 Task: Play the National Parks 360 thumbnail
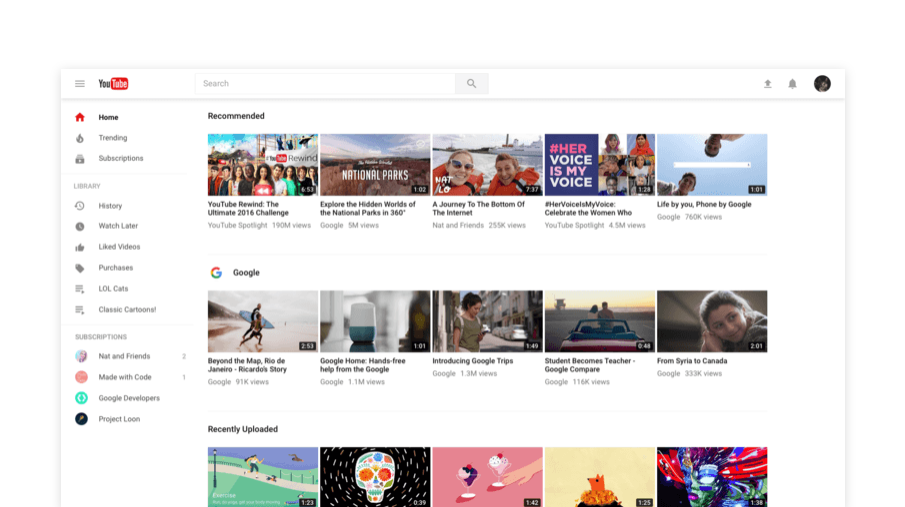click(x=375, y=165)
